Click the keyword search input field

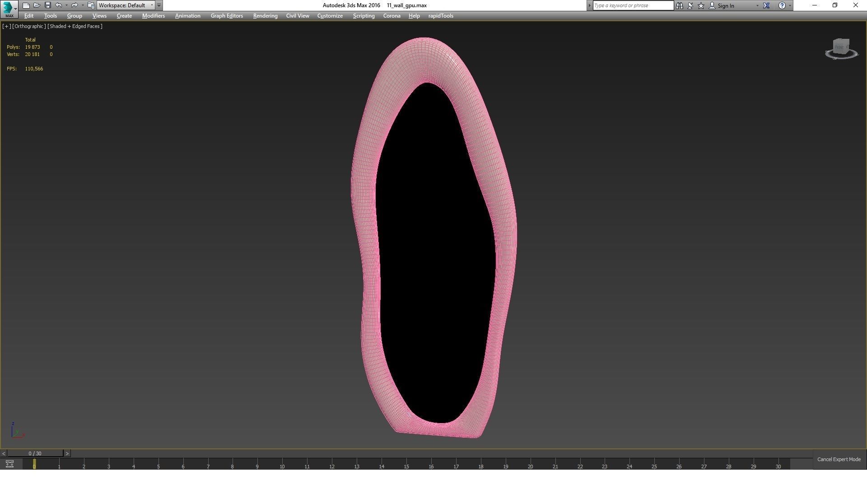[x=633, y=5]
